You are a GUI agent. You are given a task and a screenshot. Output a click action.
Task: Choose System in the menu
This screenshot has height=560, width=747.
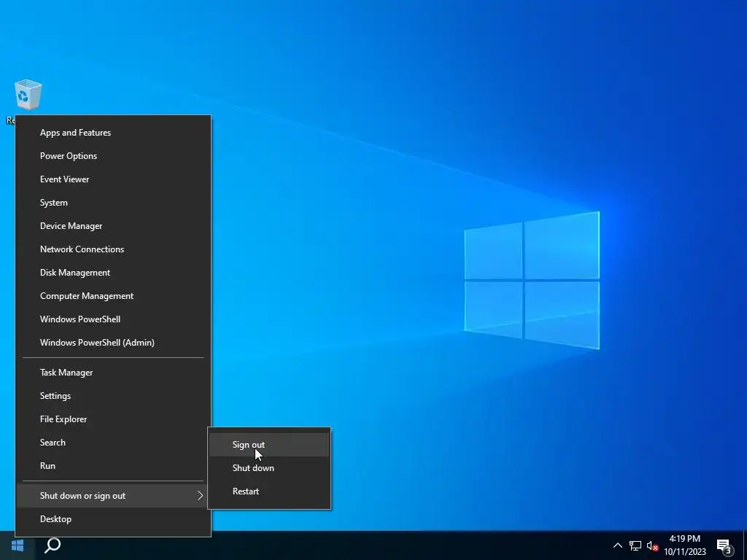click(x=113, y=203)
